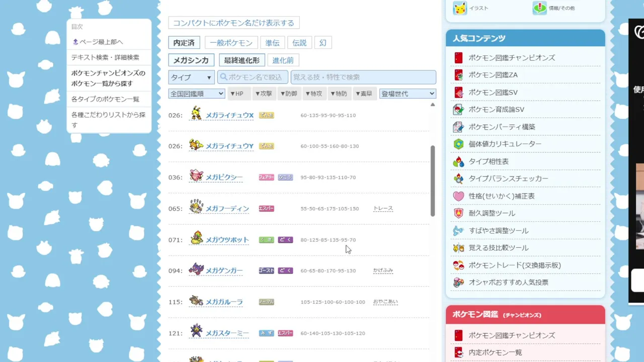Click the 覚える技・特性で検索 field
This screenshot has height=362, width=644.
(x=363, y=77)
